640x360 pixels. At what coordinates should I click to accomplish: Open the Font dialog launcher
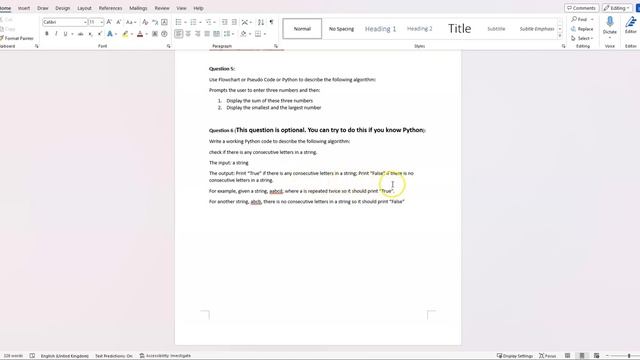[x=169, y=47]
